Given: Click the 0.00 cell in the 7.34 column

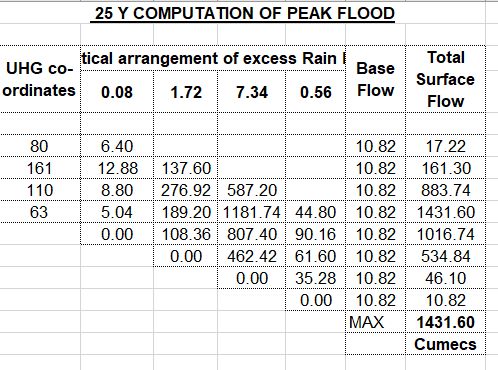Looking at the screenshot, I should pos(252,278).
